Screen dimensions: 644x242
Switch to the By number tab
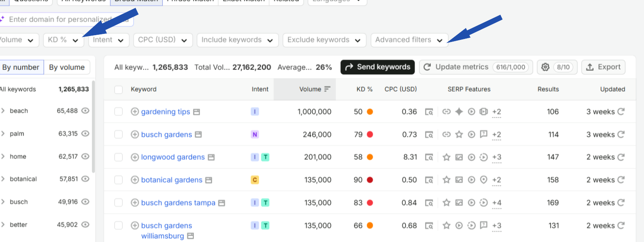(x=21, y=67)
